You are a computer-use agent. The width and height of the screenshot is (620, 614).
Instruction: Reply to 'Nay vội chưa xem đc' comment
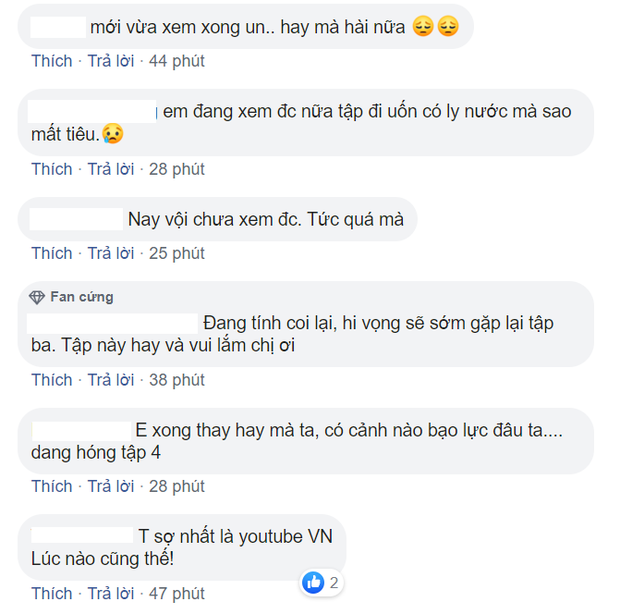pos(111,253)
